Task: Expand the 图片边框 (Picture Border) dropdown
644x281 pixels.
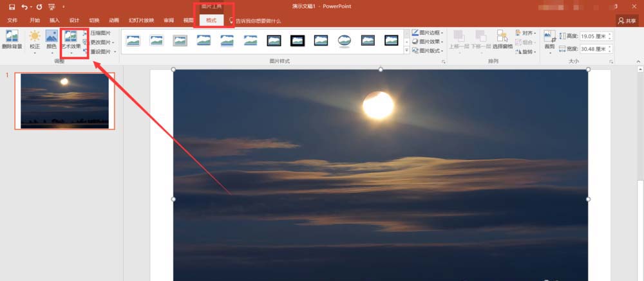Action: tap(428, 33)
